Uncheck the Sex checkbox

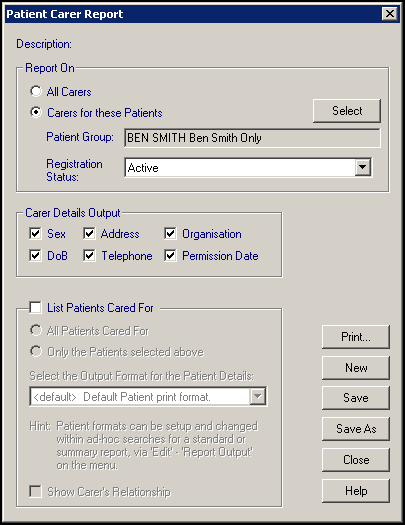point(35,233)
